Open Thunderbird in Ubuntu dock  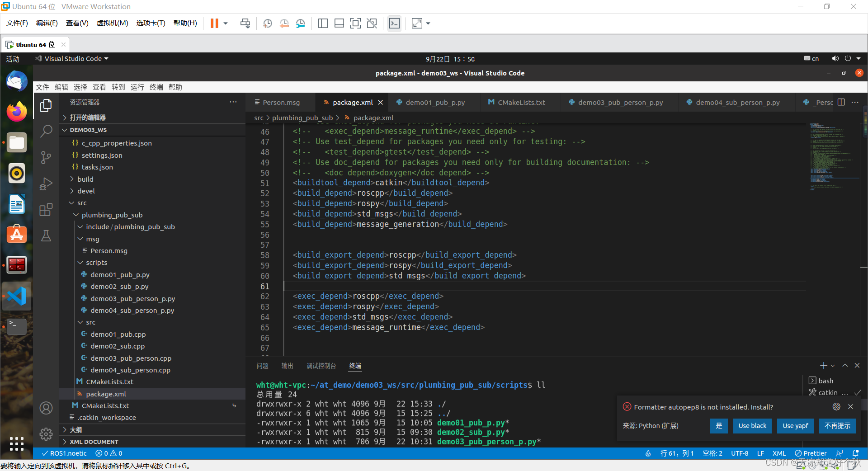[x=17, y=81]
